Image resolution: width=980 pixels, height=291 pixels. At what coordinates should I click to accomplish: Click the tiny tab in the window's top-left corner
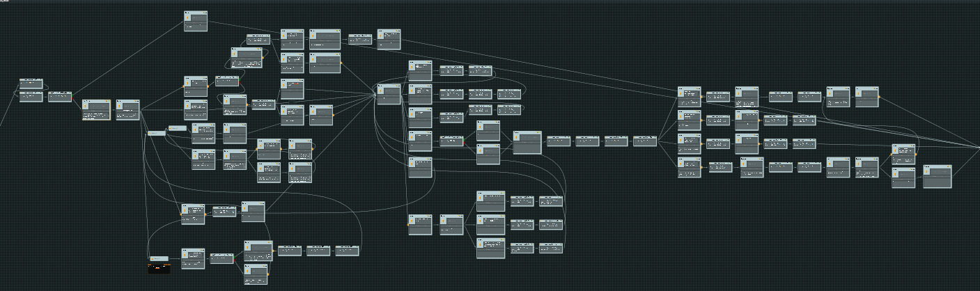pos(3,1)
